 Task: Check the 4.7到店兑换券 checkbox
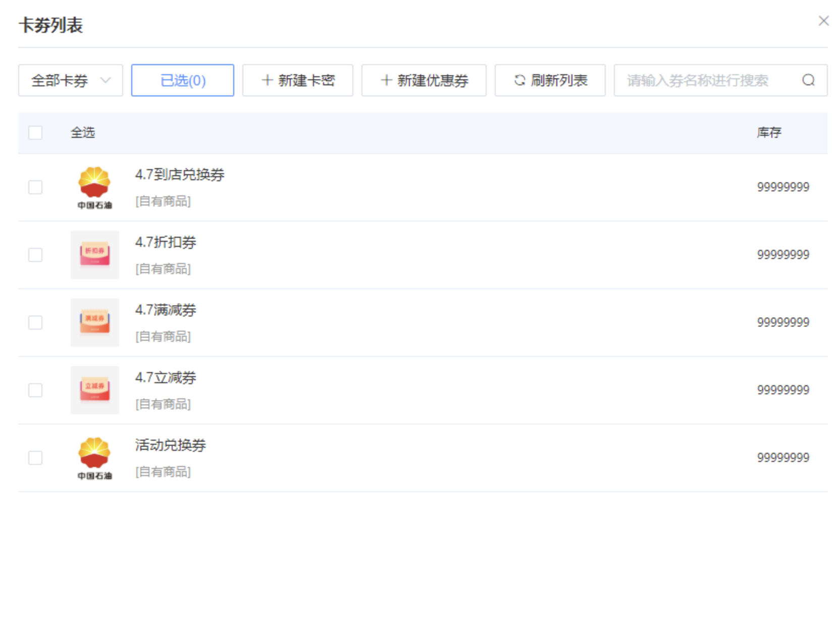pos(35,187)
